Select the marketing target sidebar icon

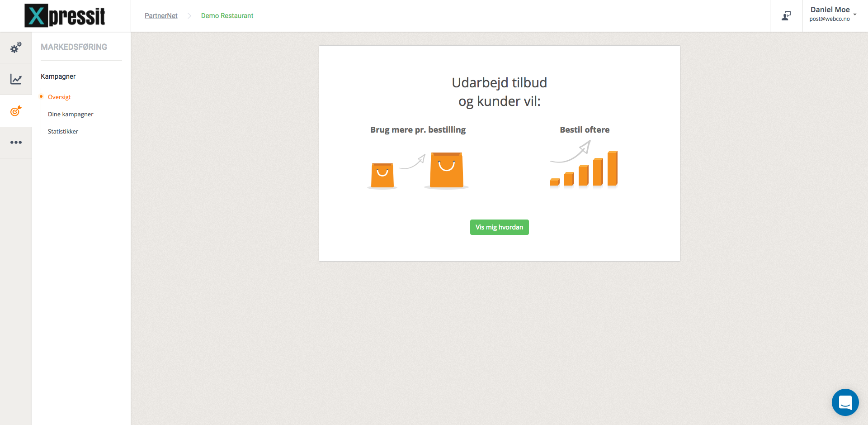pos(16,111)
